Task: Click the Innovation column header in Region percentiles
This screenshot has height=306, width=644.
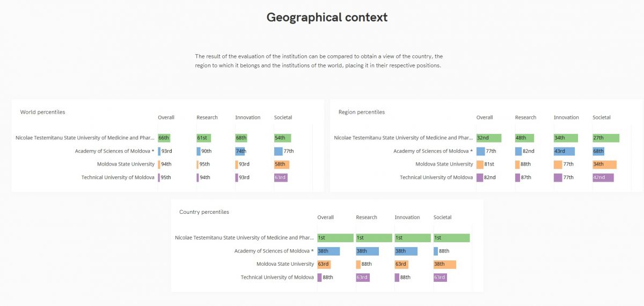Action: pyautogui.click(x=566, y=117)
